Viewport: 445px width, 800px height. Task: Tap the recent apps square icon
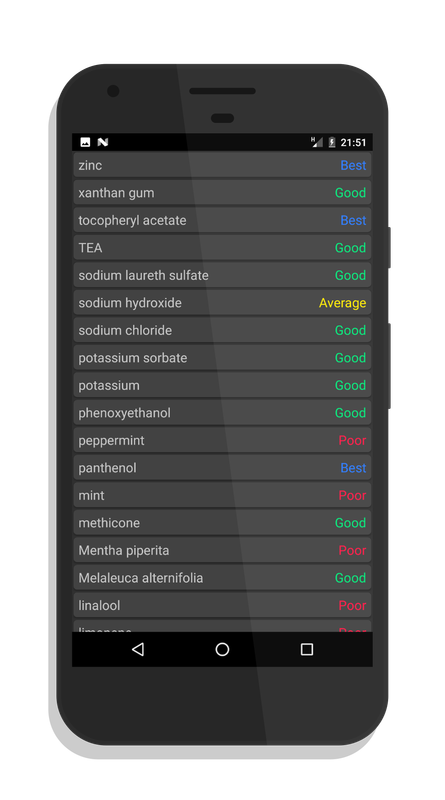(307, 649)
